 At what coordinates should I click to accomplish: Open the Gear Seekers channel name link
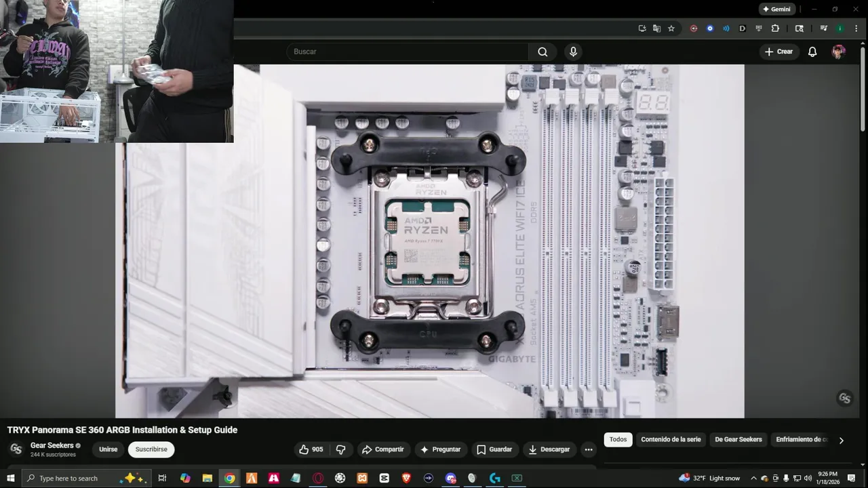click(x=52, y=445)
